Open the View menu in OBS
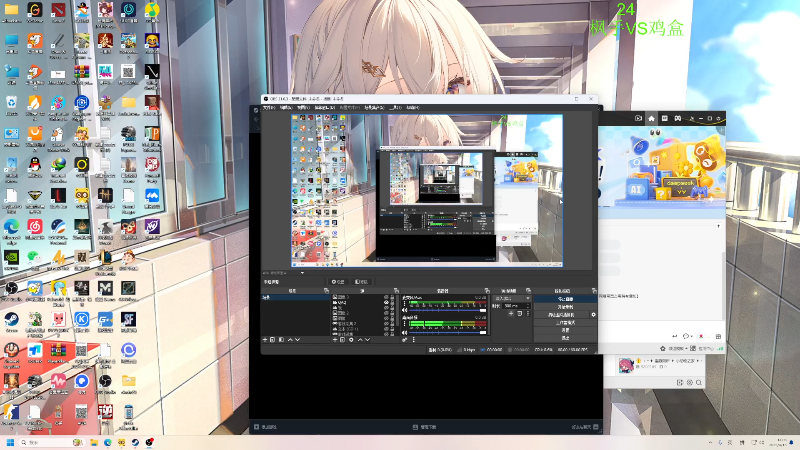The image size is (800, 450). click(x=304, y=108)
